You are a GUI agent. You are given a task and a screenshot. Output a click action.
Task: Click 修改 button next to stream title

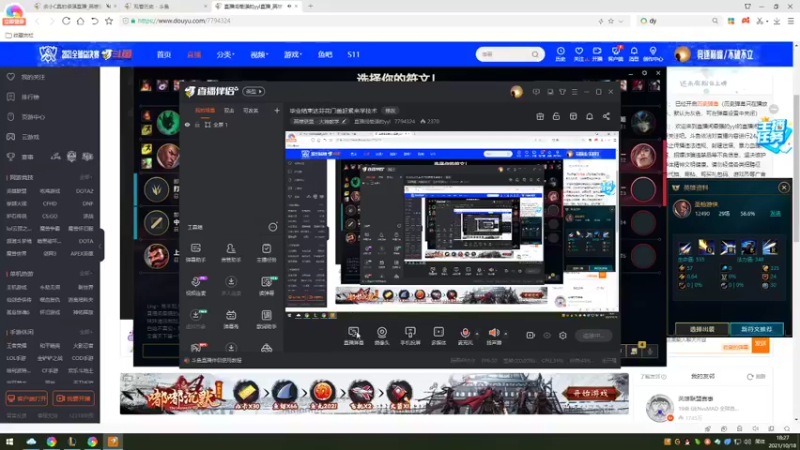point(390,111)
